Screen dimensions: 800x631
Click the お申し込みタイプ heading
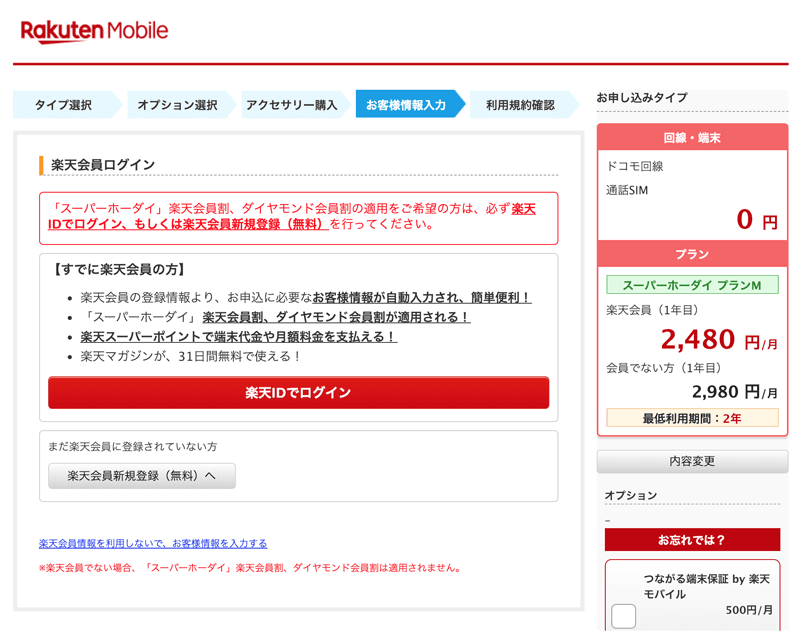642,98
